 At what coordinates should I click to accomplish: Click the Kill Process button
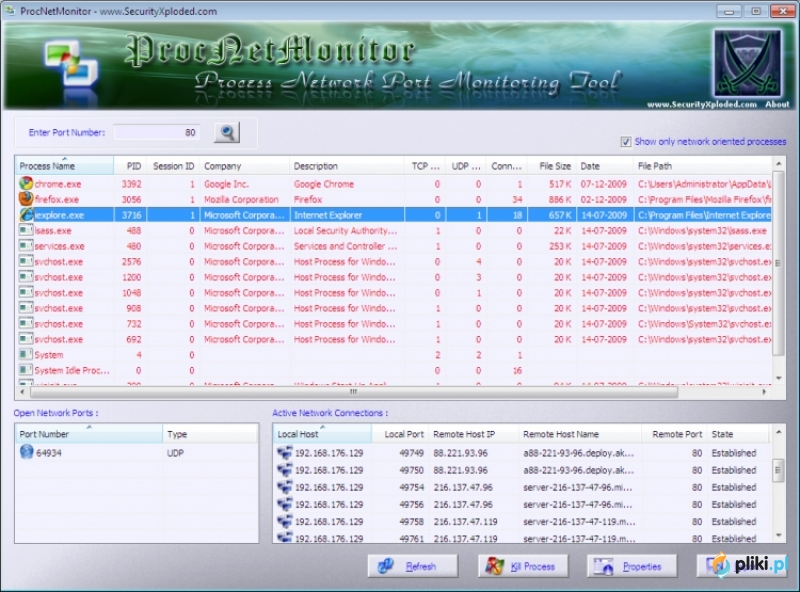[x=523, y=566]
